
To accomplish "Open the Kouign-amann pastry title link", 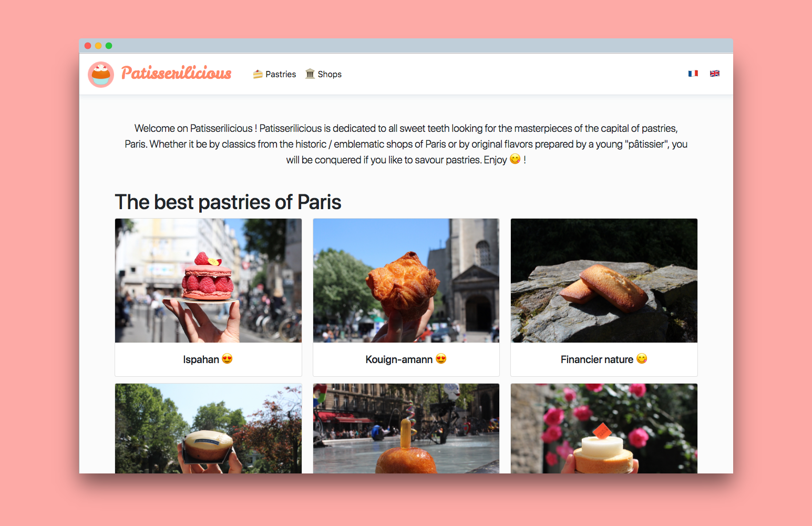I will click(399, 359).
